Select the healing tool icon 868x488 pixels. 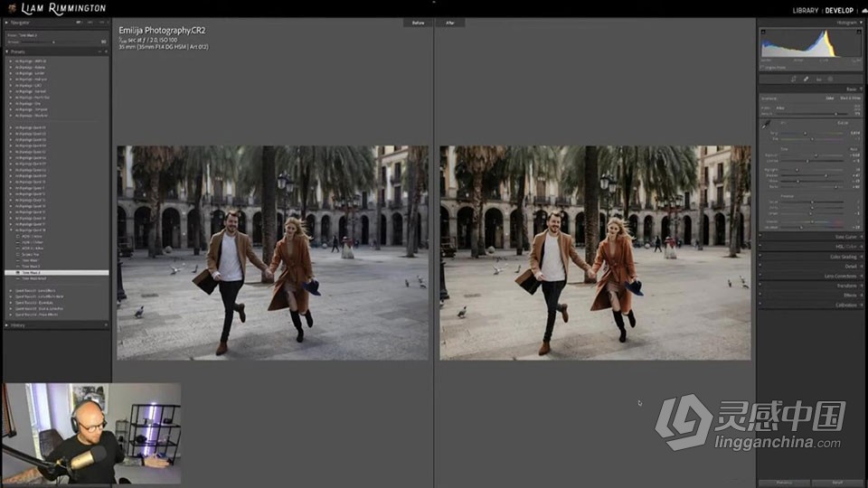click(806, 79)
